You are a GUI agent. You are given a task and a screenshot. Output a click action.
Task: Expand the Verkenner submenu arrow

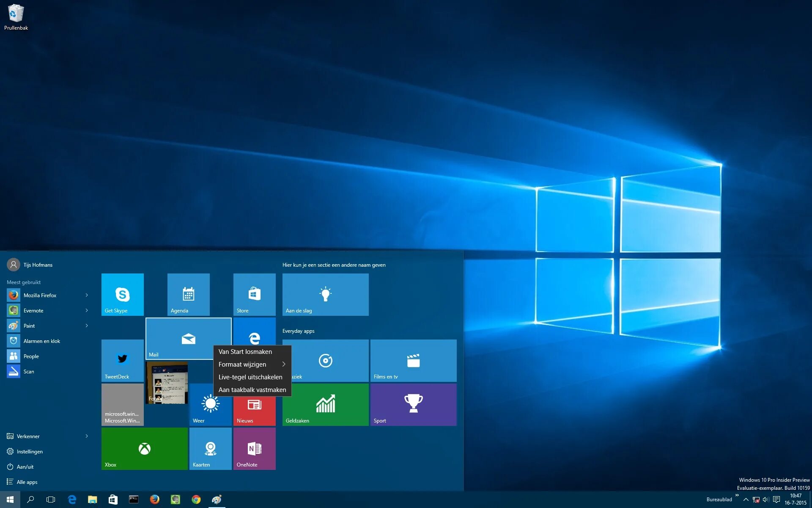[87, 436]
